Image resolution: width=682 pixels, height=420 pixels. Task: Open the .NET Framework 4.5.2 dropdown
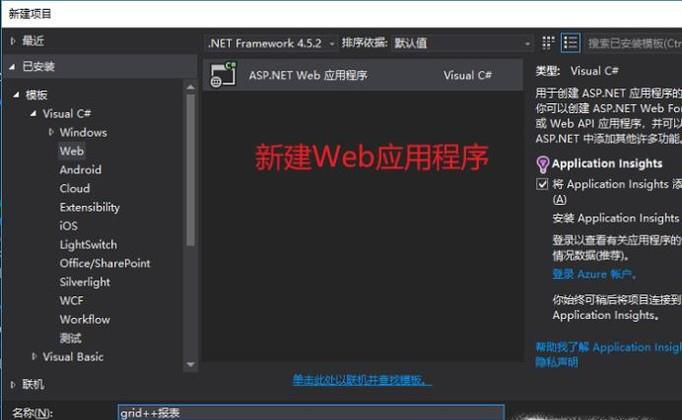(x=271, y=43)
